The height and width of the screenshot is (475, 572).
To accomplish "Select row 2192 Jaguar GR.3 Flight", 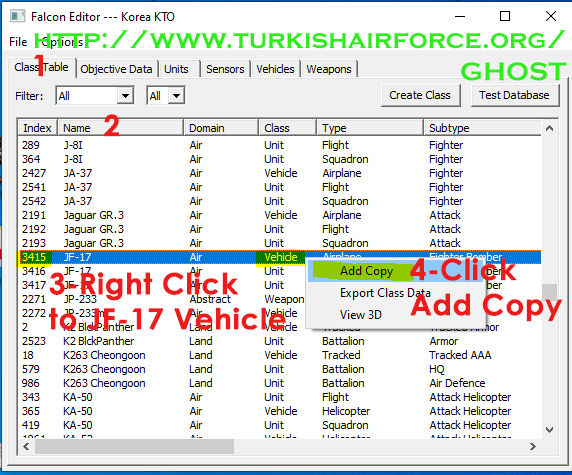I will pos(280,229).
